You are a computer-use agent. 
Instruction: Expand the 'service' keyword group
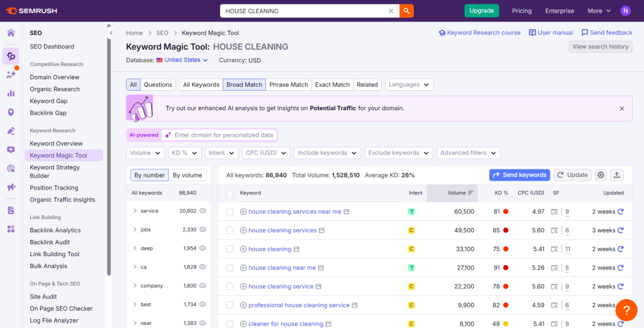tap(135, 211)
